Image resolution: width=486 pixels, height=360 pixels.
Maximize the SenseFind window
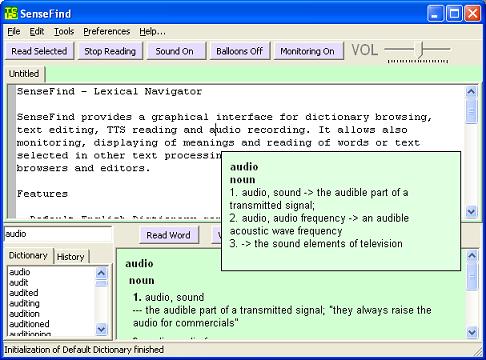point(454,14)
